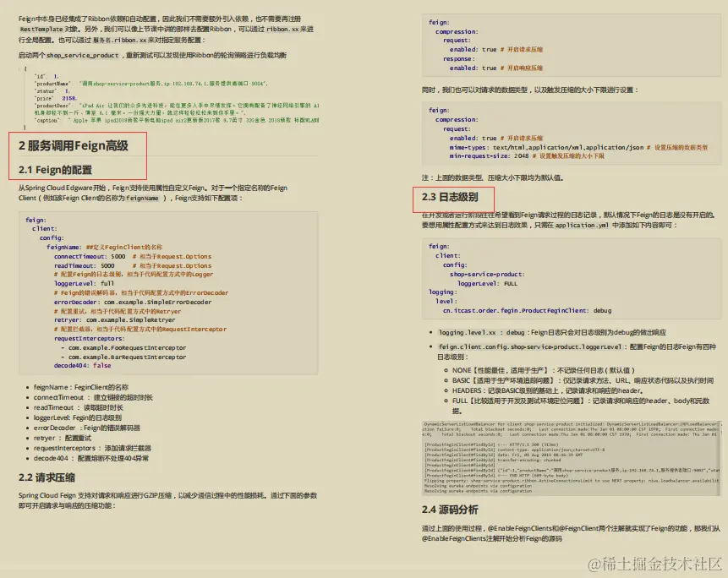
Task: Click the heading "2.1 Feign的配置"
Action: 55,170
